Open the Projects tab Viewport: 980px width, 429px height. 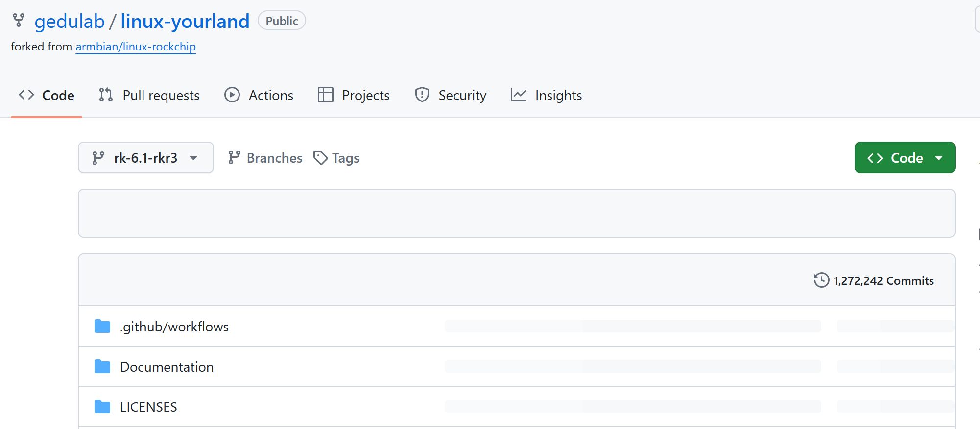pos(354,95)
